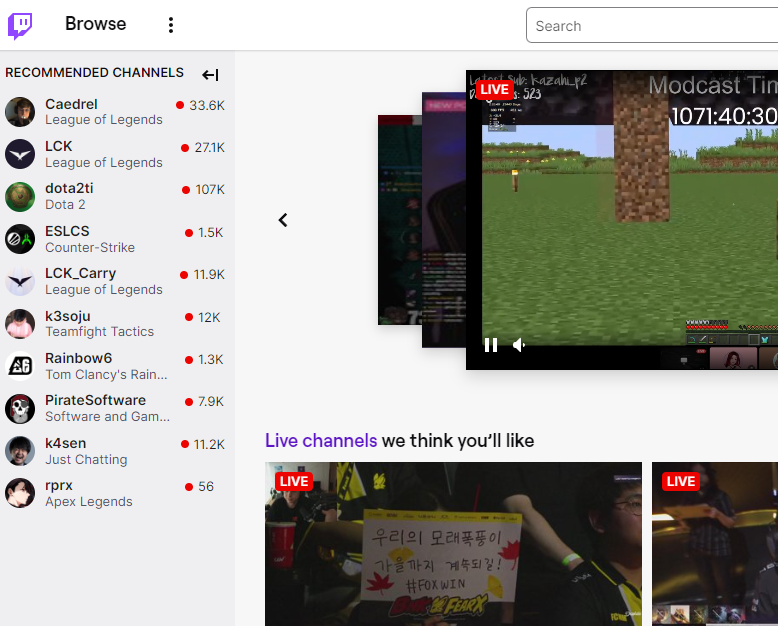Viewport: 778px width, 626px height.
Task: Click the Twitch logo home icon
Action: (20, 25)
